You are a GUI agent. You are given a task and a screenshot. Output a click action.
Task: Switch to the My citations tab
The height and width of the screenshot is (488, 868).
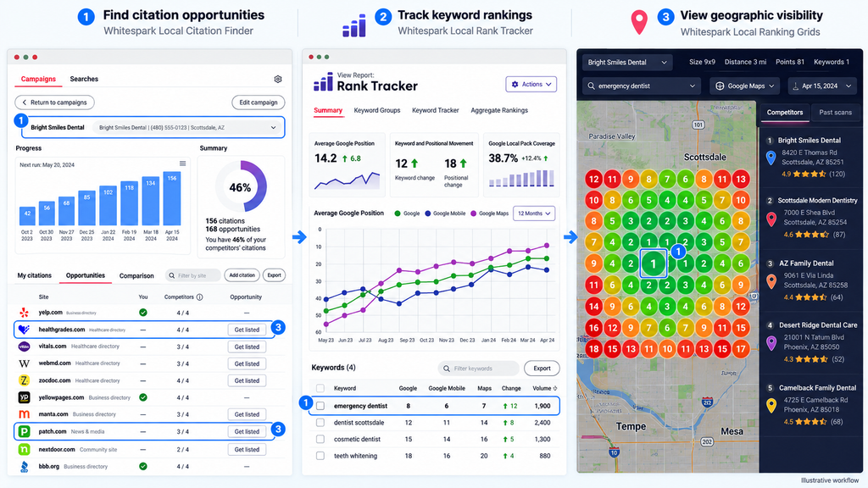point(34,275)
